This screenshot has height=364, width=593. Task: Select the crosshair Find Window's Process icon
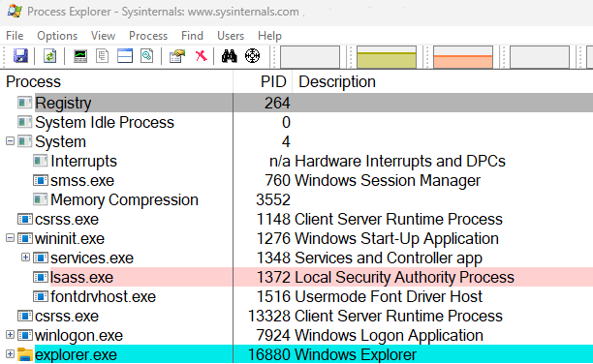(x=252, y=56)
